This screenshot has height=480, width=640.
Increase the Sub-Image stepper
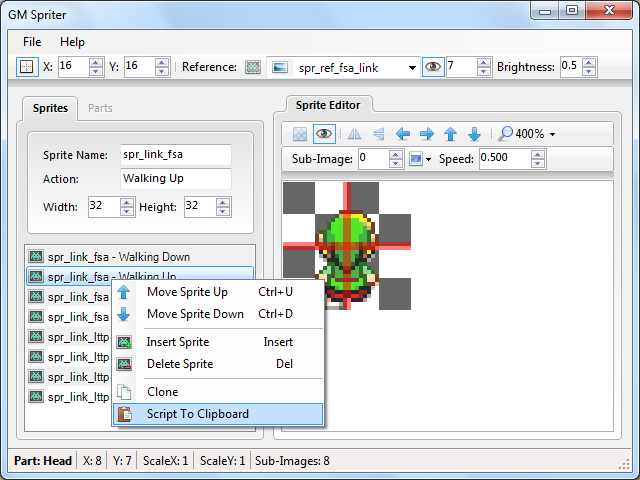(396, 155)
